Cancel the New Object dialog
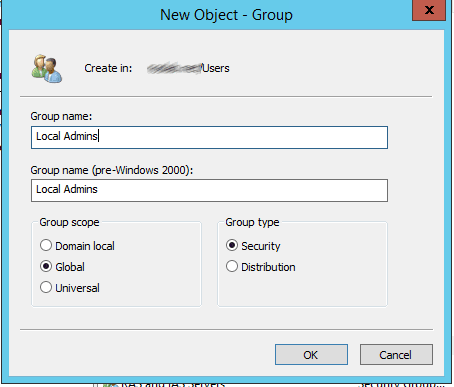The image size is (454, 387). tap(396, 355)
